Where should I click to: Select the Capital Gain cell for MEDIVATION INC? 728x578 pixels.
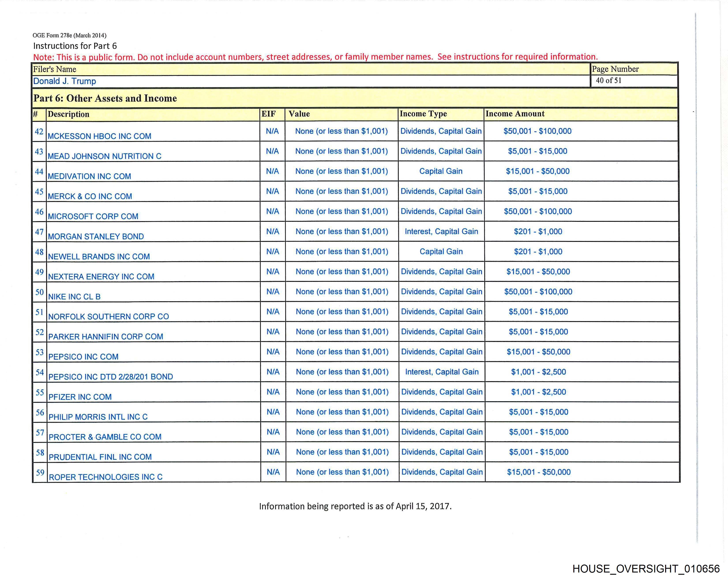pyautogui.click(x=441, y=171)
